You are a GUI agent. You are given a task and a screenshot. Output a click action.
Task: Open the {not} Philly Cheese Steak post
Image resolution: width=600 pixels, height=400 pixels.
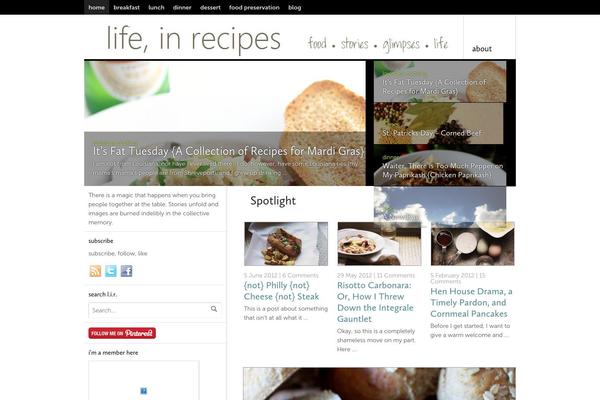click(x=282, y=291)
